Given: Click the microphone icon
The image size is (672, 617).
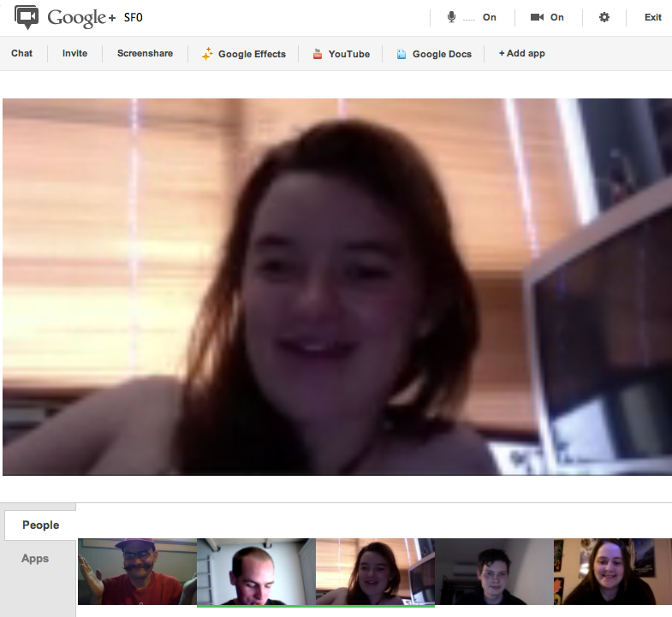Looking at the screenshot, I should (451, 17).
